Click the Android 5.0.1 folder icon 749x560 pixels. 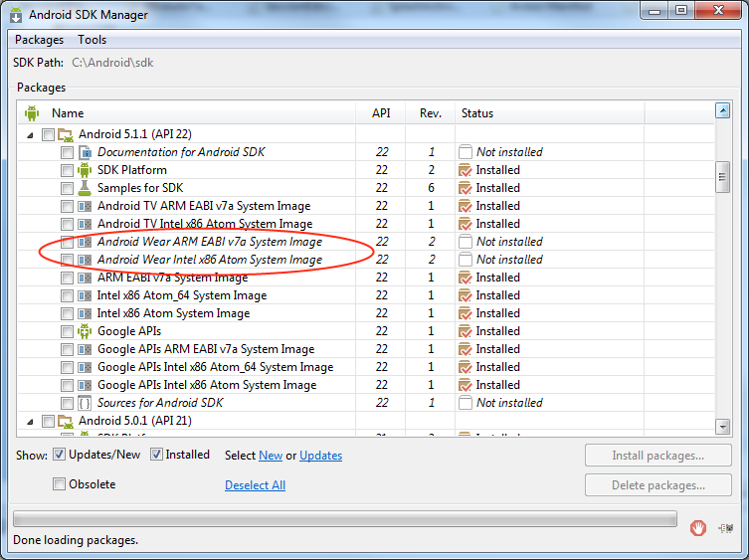(x=66, y=422)
